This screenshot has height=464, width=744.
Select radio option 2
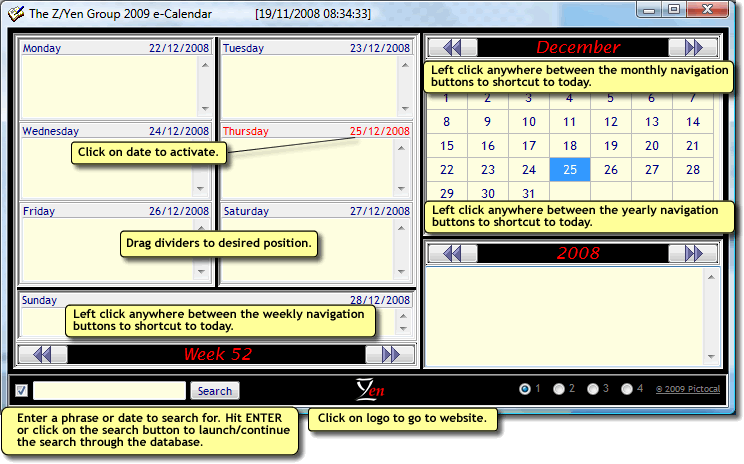click(x=559, y=389)
